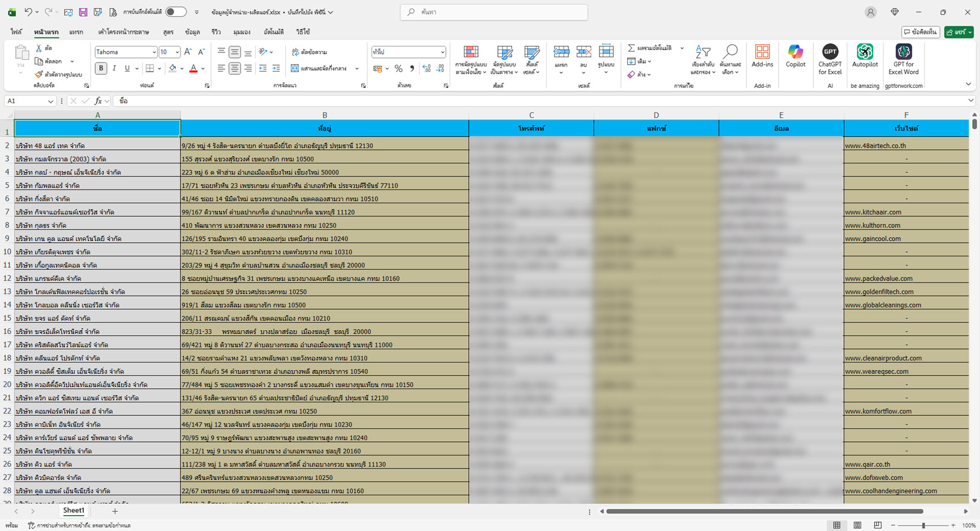Click the percent style icon
Viewport: 980px width, 531px height.
399,69
